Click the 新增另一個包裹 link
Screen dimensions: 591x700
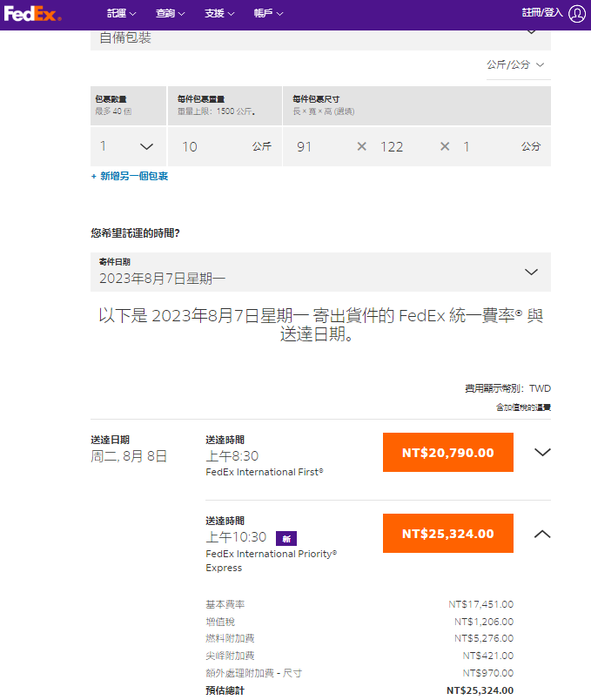pyautogui.click(x=131, y=176)
